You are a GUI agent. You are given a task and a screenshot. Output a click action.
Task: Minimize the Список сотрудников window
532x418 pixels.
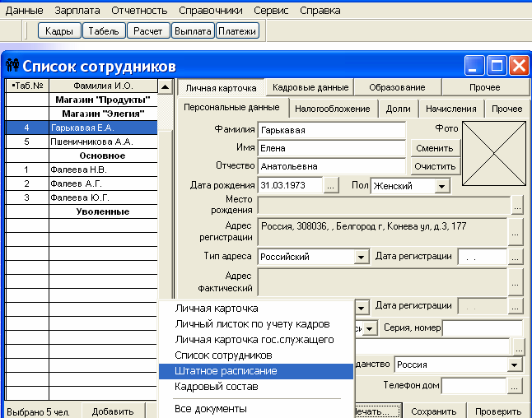pyautogui.click(x=474, y=65)
